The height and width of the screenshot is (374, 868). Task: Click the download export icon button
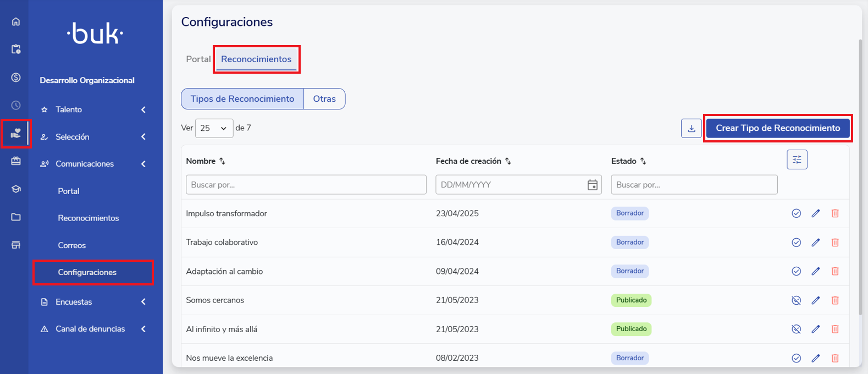[691, 128]
